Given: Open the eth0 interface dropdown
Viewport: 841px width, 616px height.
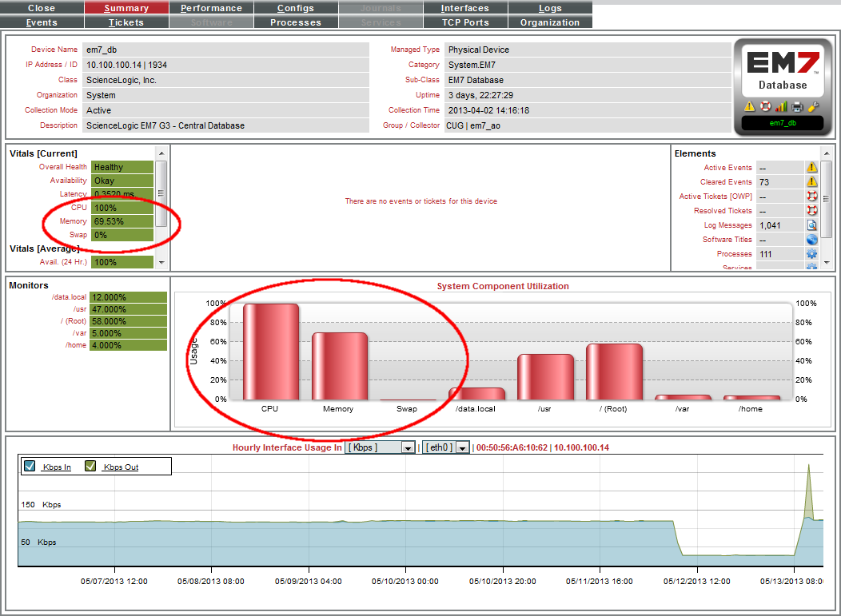Looking at the screenshot, I should click(x=446, y=447).
